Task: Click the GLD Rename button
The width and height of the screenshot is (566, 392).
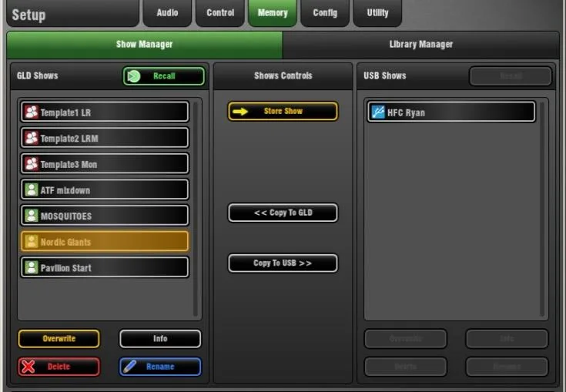Action: tap(160, 367)
